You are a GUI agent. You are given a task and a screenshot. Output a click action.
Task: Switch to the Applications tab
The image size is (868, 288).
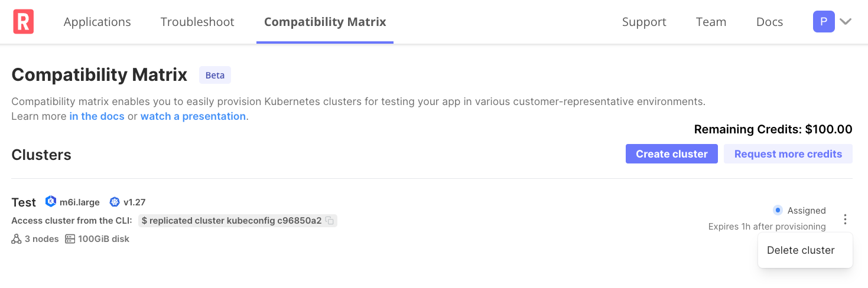(x=97, y=22)
